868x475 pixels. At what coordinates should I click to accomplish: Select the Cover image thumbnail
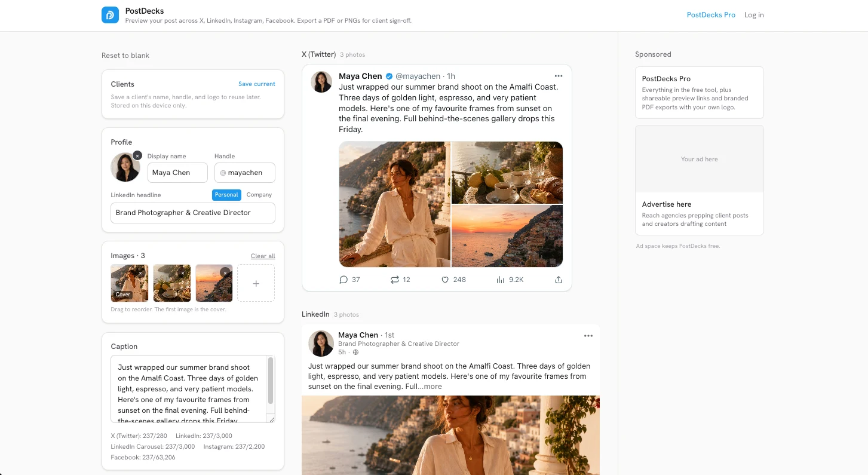click(130, 283)
